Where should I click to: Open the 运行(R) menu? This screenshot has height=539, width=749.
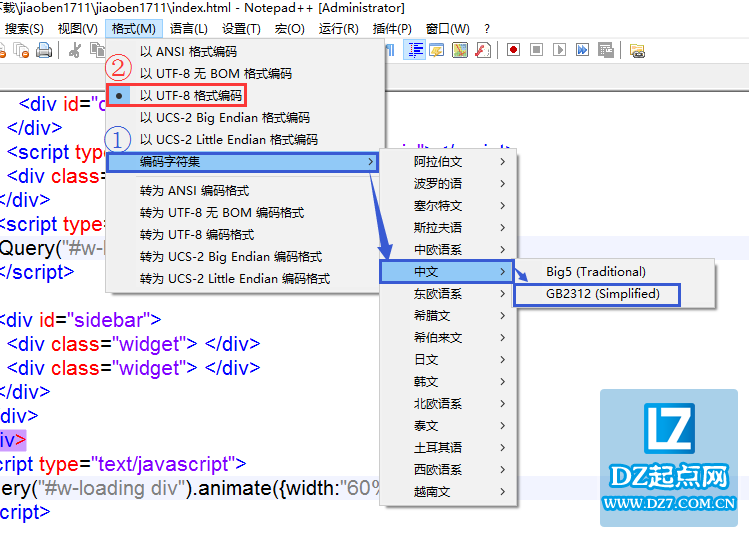coord(339,29)
